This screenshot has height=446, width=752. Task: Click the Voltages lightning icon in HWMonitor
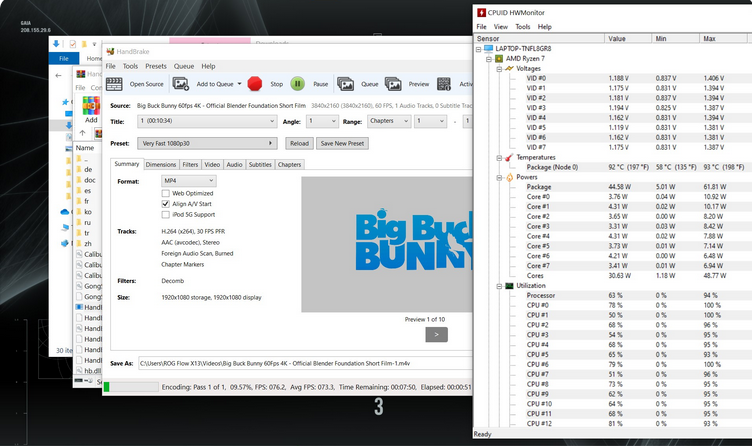[508, 68]
